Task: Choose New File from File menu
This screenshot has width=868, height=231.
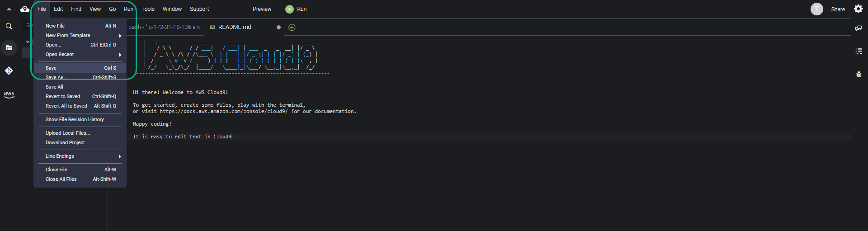Action: click(x=80, y=26)
